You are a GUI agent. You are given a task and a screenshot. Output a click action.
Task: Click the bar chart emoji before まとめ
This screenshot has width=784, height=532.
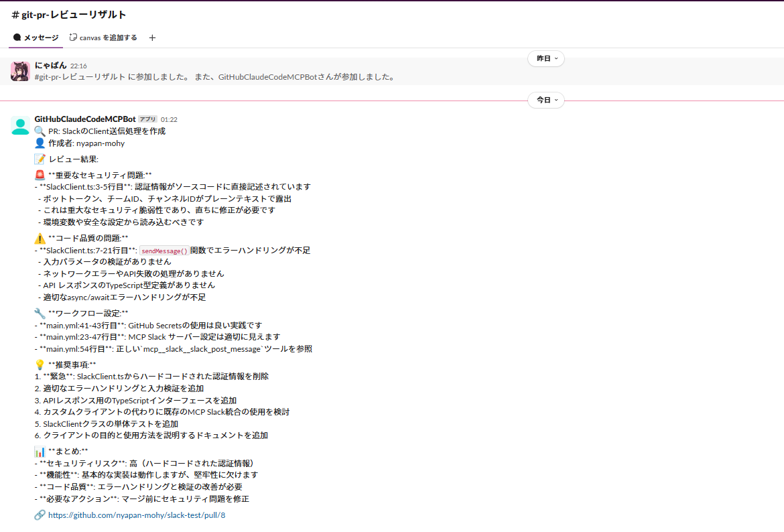[40, 452]
